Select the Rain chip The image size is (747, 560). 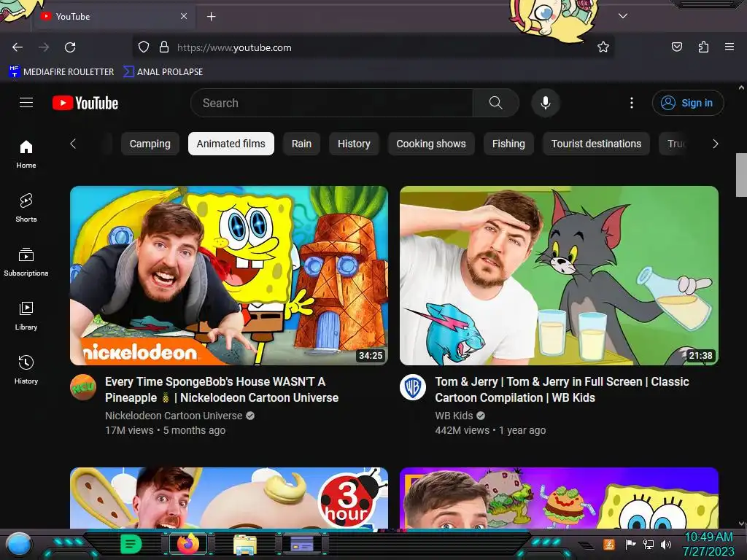[301, 144]
